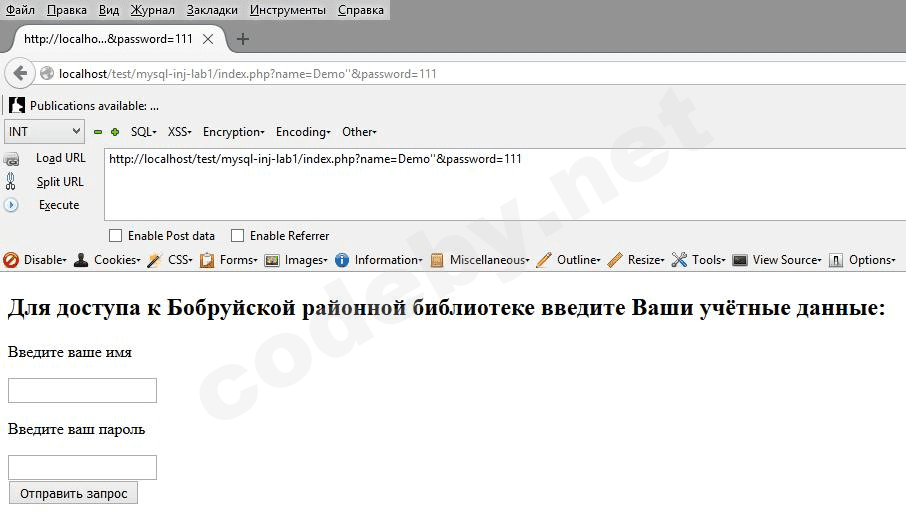906x527 pixels.
Task: Close the localhost password=111 tab
Action: click(x=208, y=39)
